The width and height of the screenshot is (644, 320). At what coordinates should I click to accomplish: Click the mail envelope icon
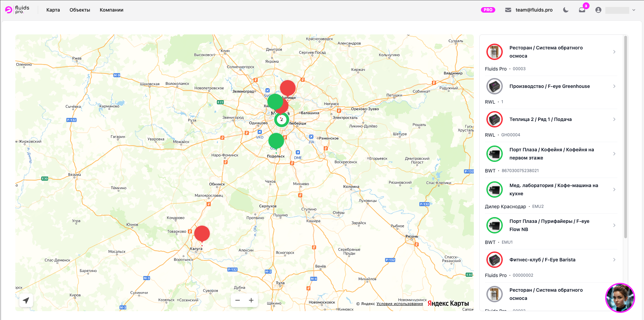[508, 10]
